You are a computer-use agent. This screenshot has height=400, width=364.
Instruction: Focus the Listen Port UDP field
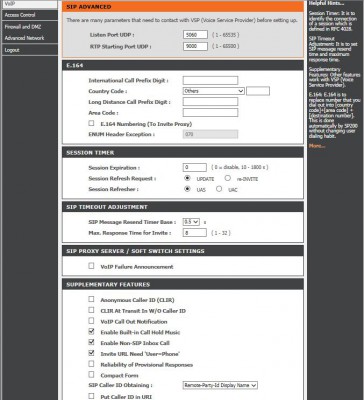click(195, 35)
